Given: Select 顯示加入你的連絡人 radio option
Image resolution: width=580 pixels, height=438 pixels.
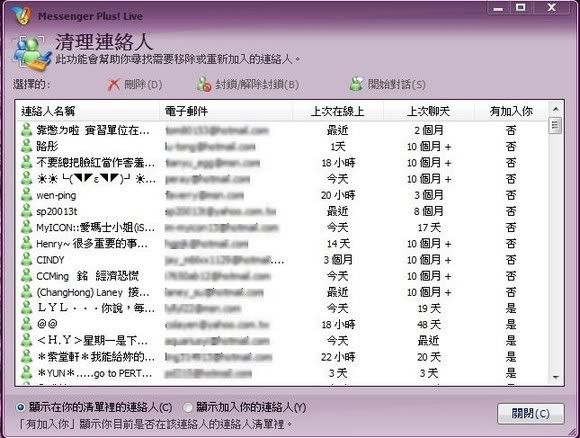Looking at the screenshot, I should [x=188, y=408].
